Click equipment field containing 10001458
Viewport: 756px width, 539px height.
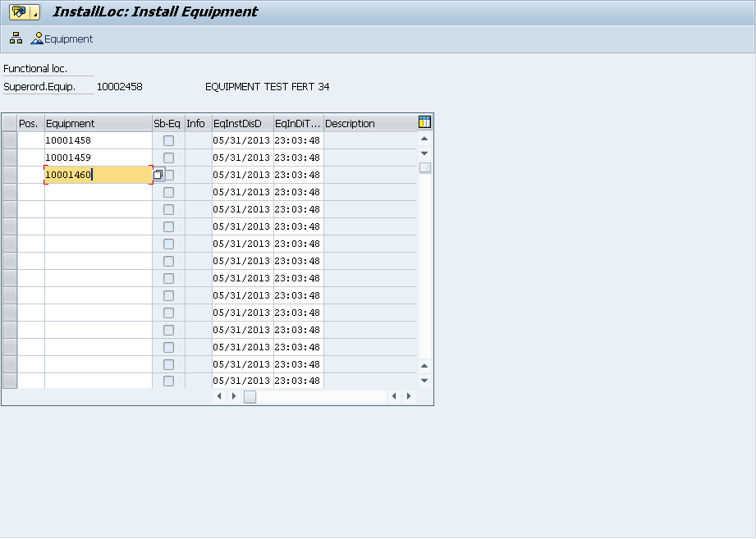pos(99,140)
